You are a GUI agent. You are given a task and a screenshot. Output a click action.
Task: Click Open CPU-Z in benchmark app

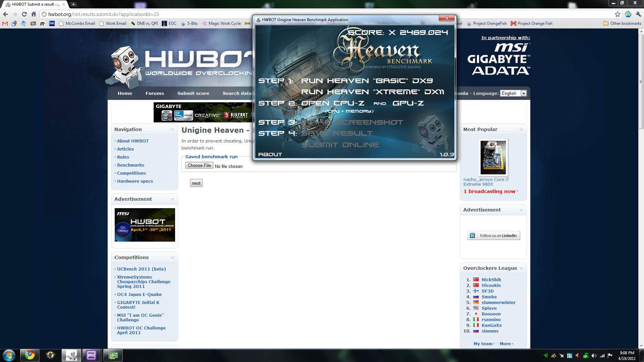tap(333, 103)
